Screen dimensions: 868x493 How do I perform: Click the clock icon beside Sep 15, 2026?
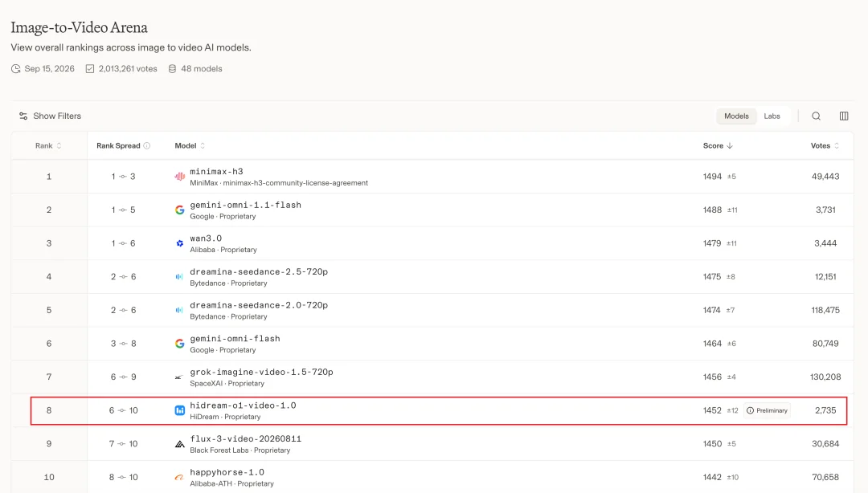click(15, 68)
